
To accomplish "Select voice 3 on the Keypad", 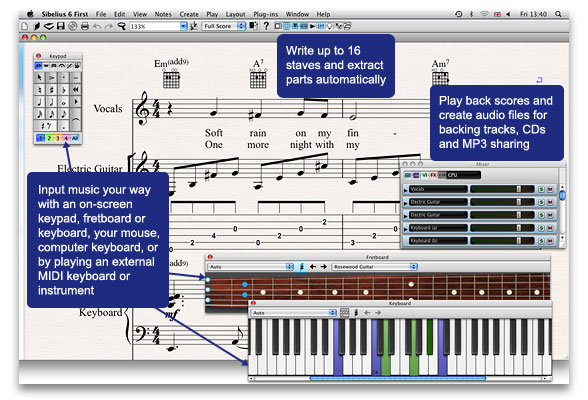I will click(57, 138).
